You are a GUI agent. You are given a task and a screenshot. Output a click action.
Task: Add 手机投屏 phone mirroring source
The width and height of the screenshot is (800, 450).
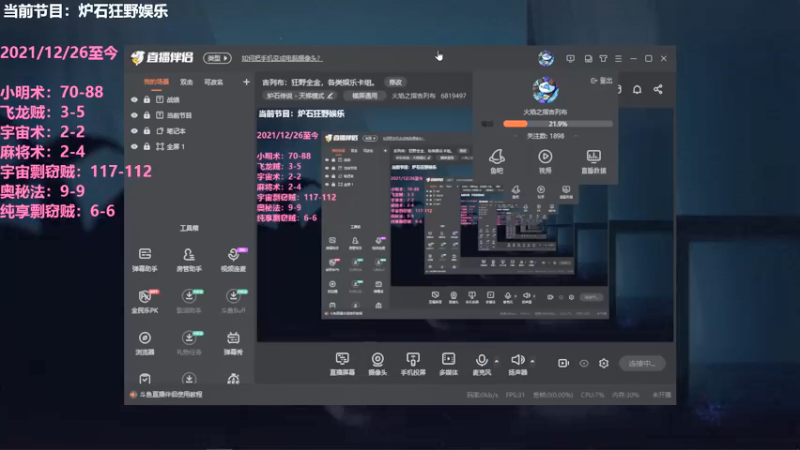pos(413,364)
